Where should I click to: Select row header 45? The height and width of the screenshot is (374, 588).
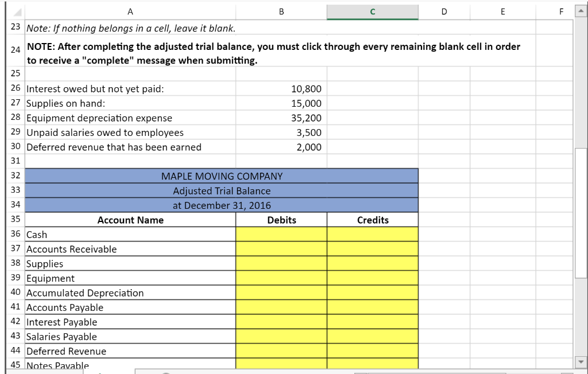click(x=15, y=365)
